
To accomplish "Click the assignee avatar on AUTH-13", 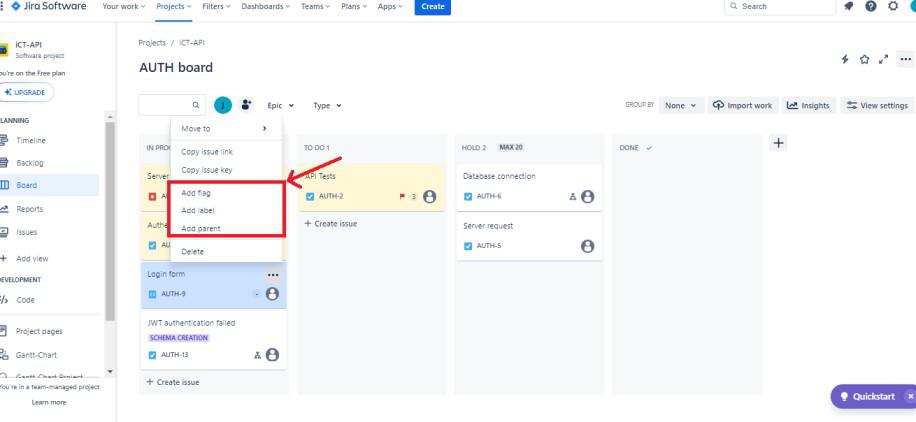I will tap(272, 355).
